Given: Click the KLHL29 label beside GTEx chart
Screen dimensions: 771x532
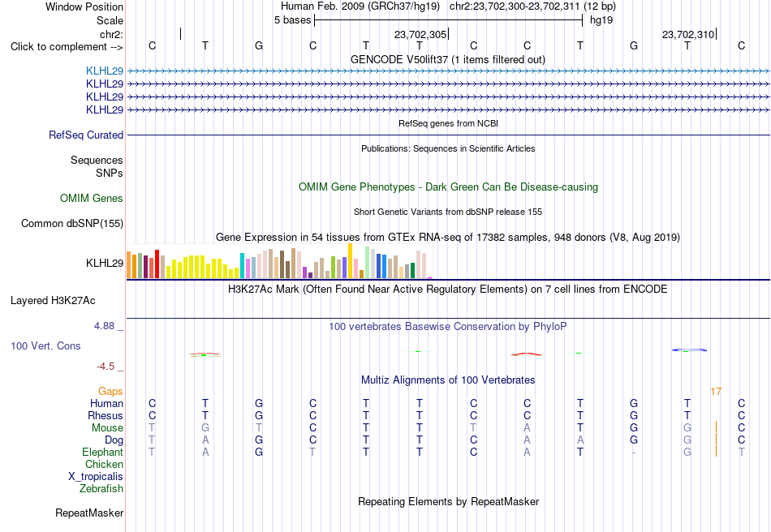Looking at the screenshot, I should [104, 263].
